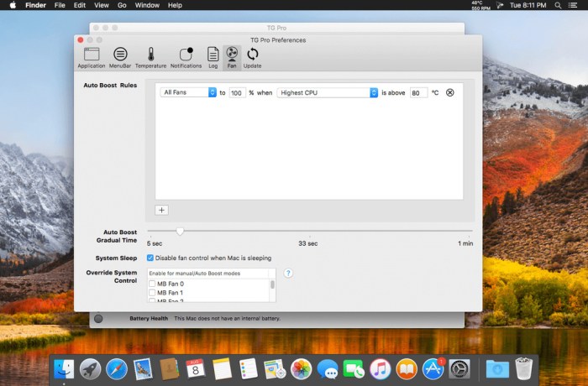Remove the Auto Boost rule
The width and height of the screenshot is (588, 386).
tap(450, 92)
